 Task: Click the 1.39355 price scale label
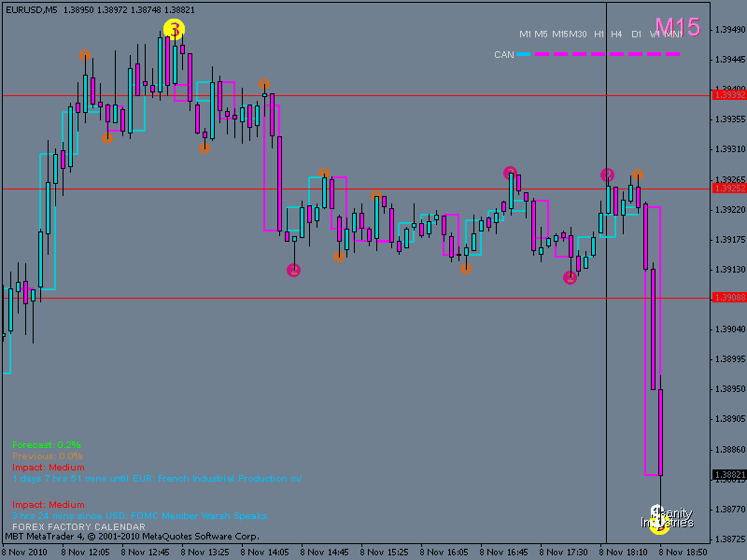730,119
